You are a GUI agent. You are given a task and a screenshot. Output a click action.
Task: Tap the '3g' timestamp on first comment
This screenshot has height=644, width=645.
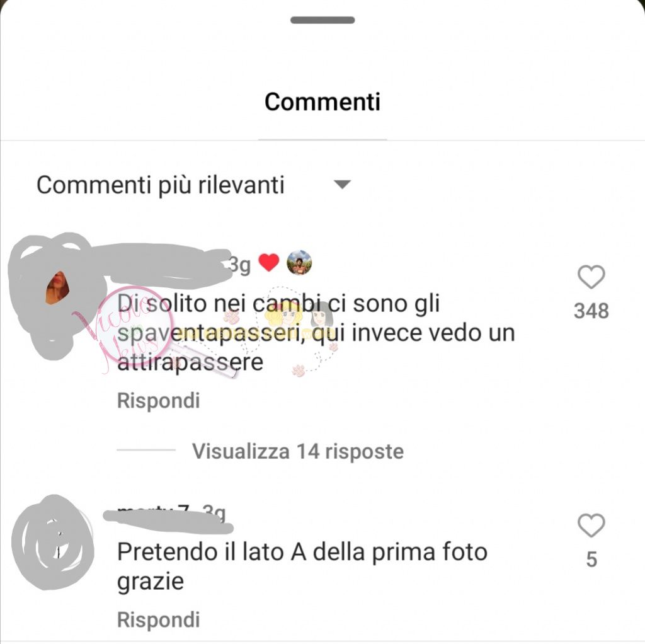pos(239,265)
